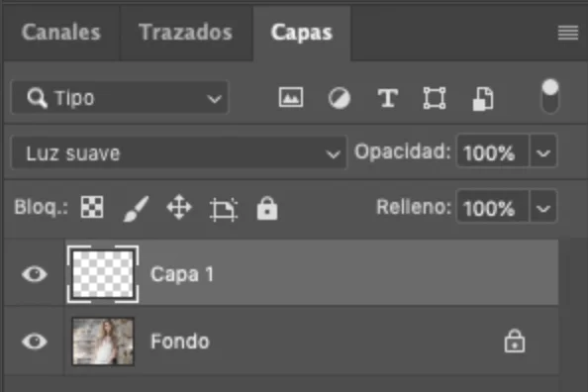Open the Luz suave blend mode dropdown
This screenshot has width=588, height=392.
tap(179, 153)
